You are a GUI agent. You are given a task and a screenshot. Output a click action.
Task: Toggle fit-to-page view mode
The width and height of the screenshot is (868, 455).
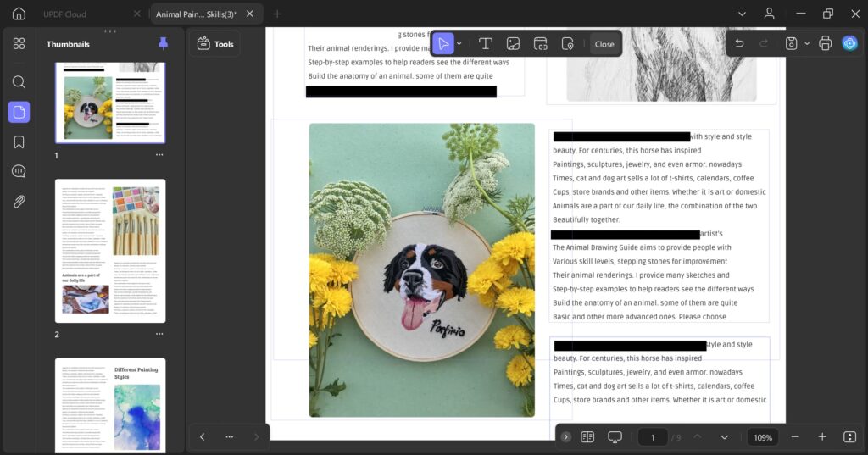pyautogui.click(x=849, y=437)
